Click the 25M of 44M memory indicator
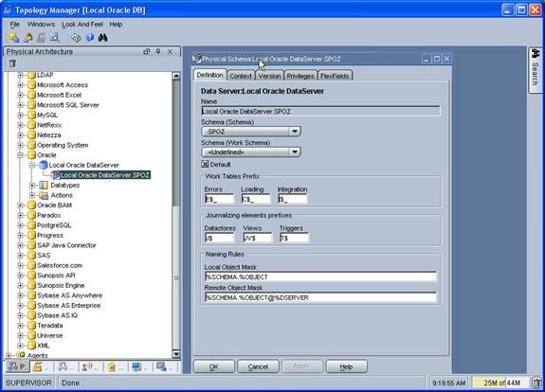 coord(500,383)
